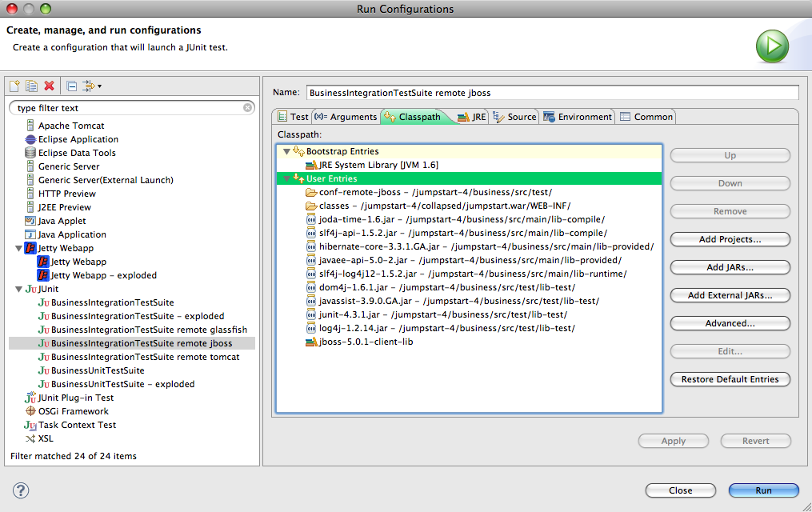Collapse the JUnit tree node
Image resolution: width=812 pixels, height=512 pixels.
18,290
